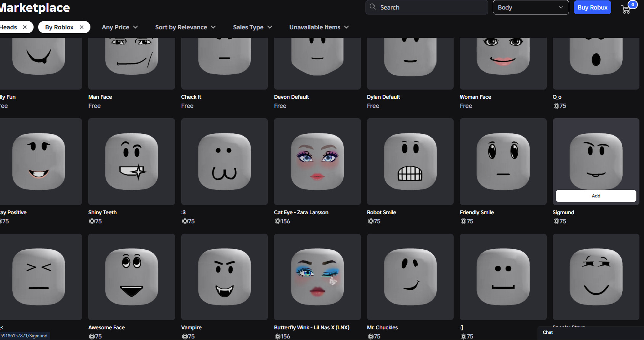
Task: Open the Woman Face head item
Action: tap(503, 64)
